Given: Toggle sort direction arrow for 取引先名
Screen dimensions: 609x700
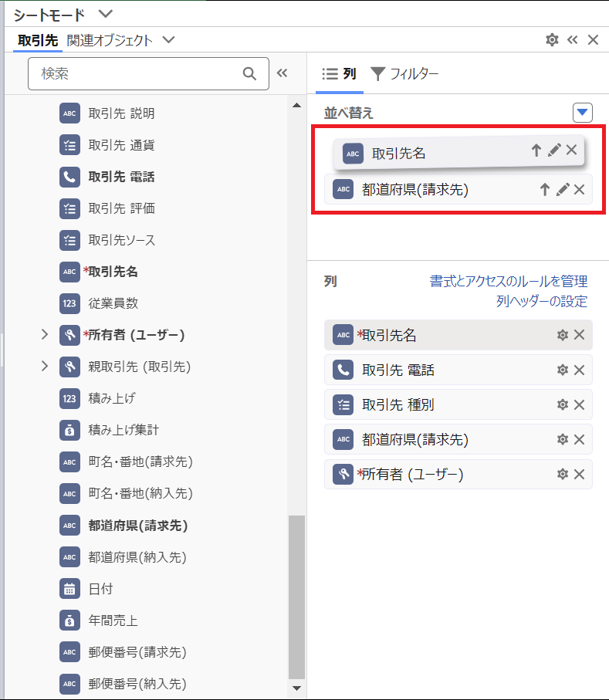Looking at the screenshot, I should coord(536,150).
